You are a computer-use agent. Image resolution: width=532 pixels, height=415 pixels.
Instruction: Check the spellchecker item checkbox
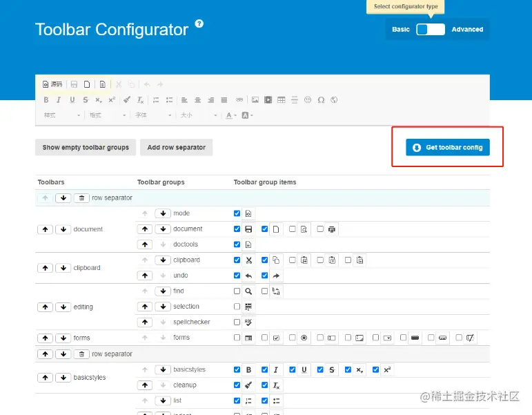237,322
